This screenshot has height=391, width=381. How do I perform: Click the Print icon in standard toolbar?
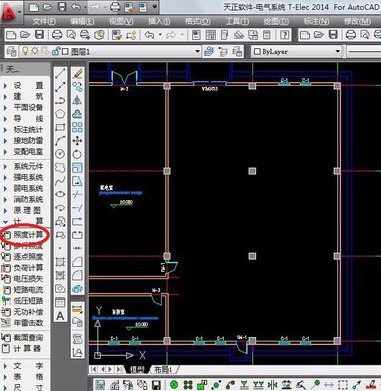tap(57, 35)
